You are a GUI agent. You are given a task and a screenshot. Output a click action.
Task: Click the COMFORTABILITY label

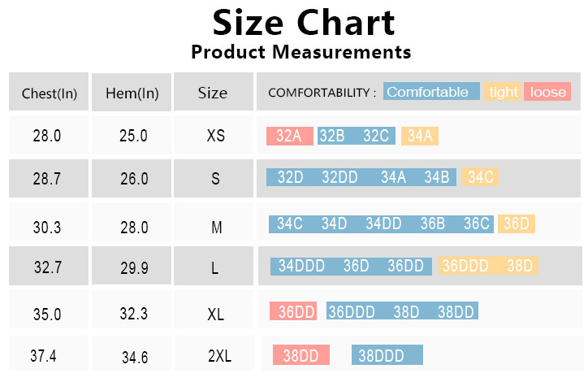[322, 93]
